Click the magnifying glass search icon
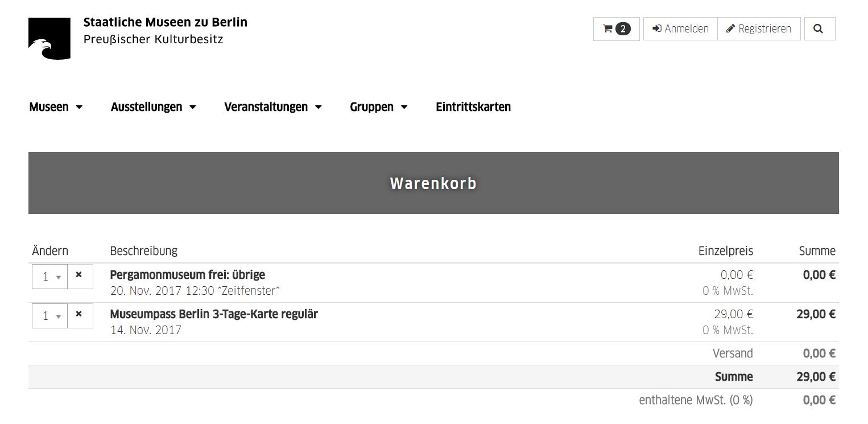The height and width of the screenshot is (424, 868). pyautogui.click(x=819, y=29)
